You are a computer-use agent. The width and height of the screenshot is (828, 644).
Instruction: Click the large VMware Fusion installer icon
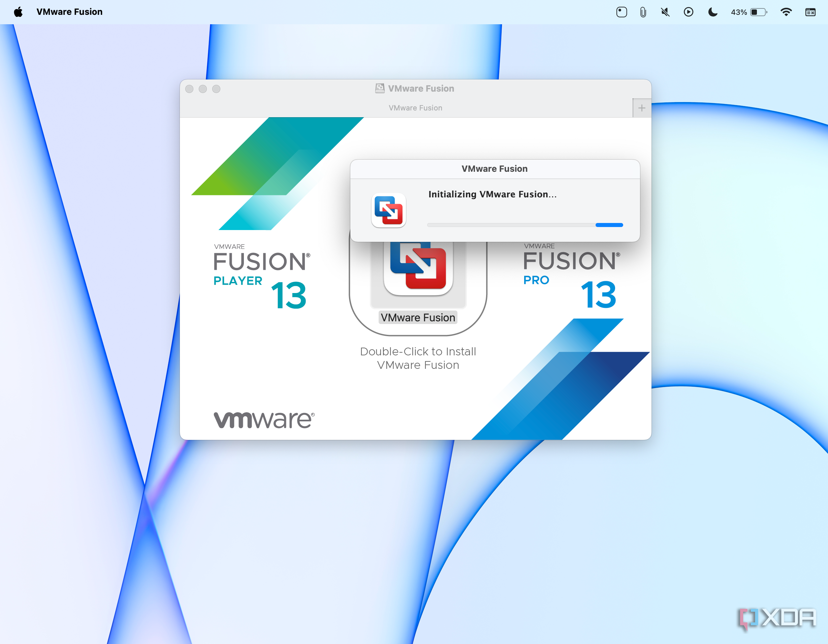coord(418,269)
